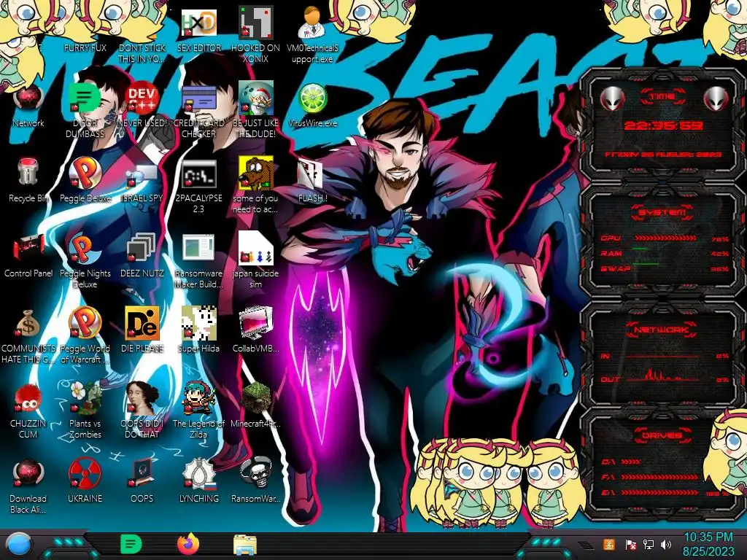747x560 pixels.
Task: Select the Ransomware Maker Build... icon
Action: tap(199, 261)
